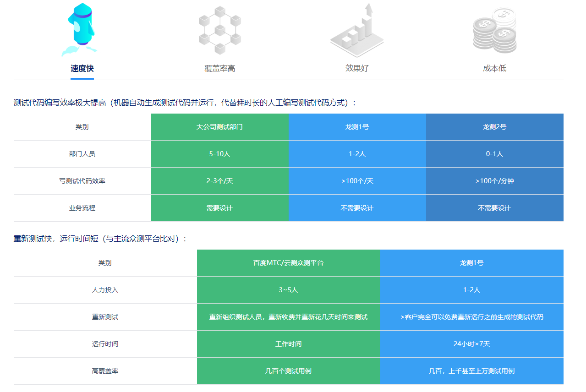Click the 重新测试 row label
The height and width of the screenshot is (392, 586).
[x=105, y=317]
